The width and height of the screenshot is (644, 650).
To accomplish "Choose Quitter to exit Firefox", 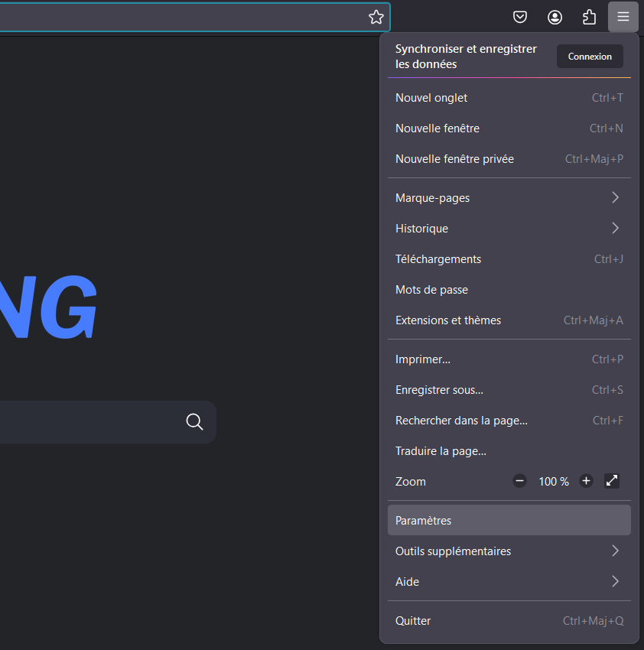I will [x=509, y=621].
